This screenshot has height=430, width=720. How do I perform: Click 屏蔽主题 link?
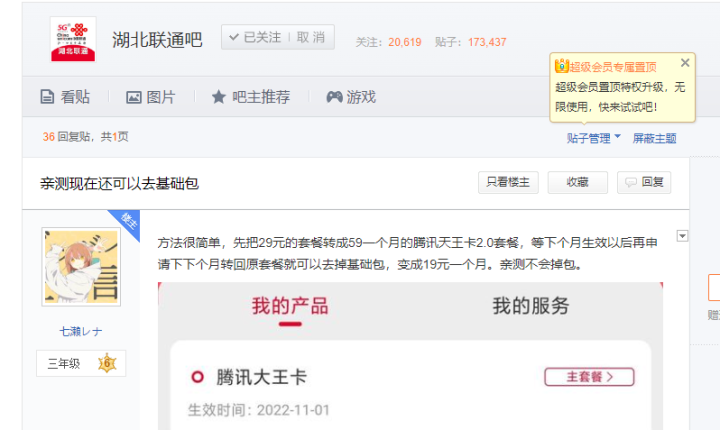pos(654,138)
